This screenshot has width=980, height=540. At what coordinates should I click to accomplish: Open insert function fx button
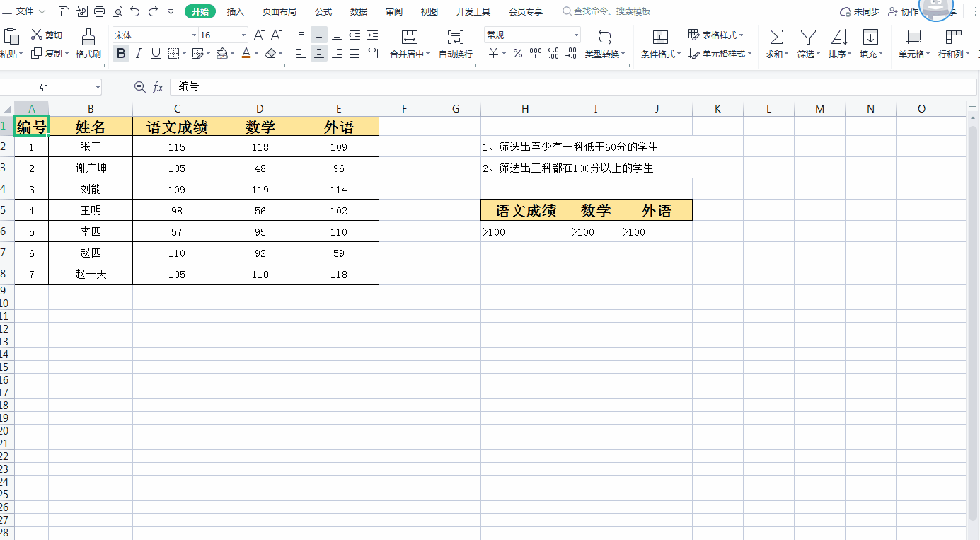tap(158, 87)
